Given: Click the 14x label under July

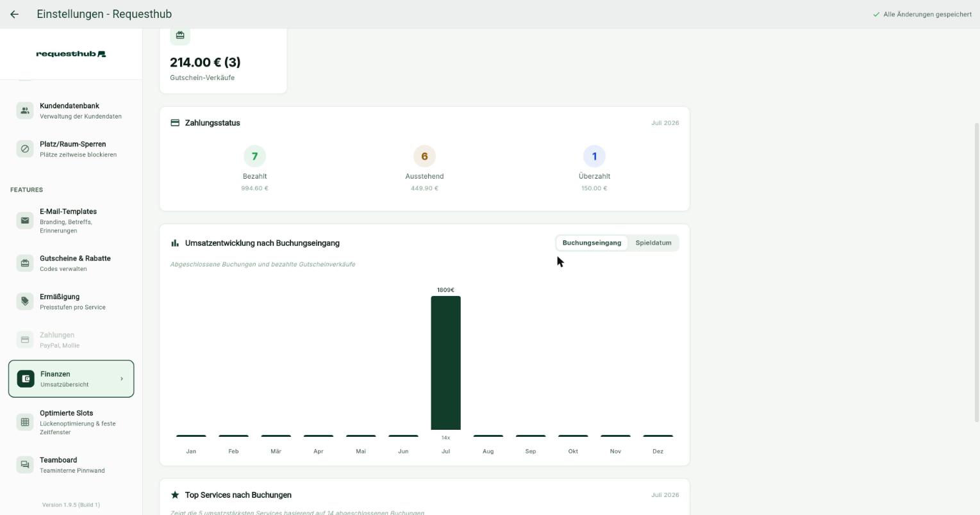Looking at the screenshot, I should [x=445, y=437].
